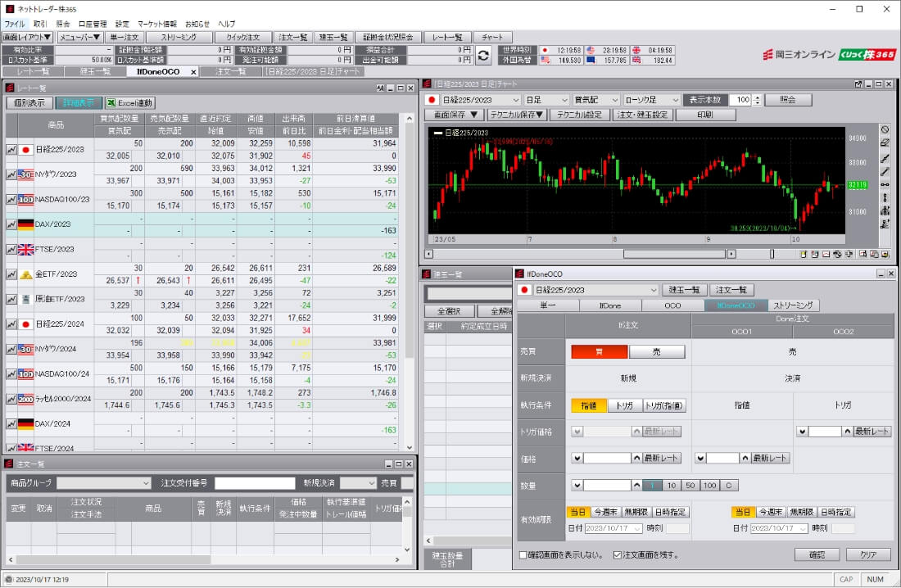Set If order expiry to 無期限
Image resolution: width=901 pixels, height=588 pixels.
click(636, 512)
